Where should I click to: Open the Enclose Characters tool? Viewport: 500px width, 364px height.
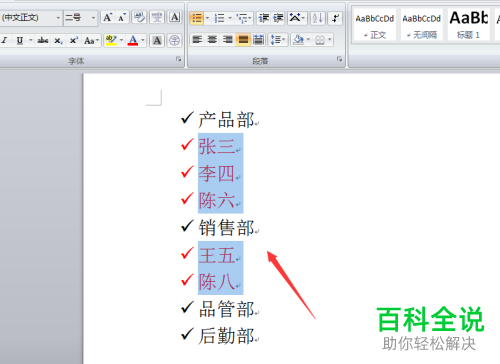click(x=174, y=40)
